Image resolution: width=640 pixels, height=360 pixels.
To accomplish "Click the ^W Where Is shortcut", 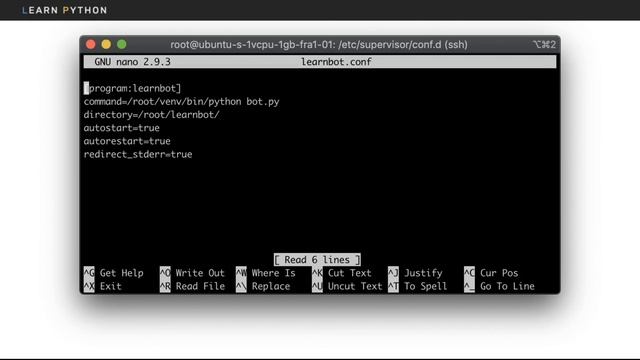I will tap(266, 273).
